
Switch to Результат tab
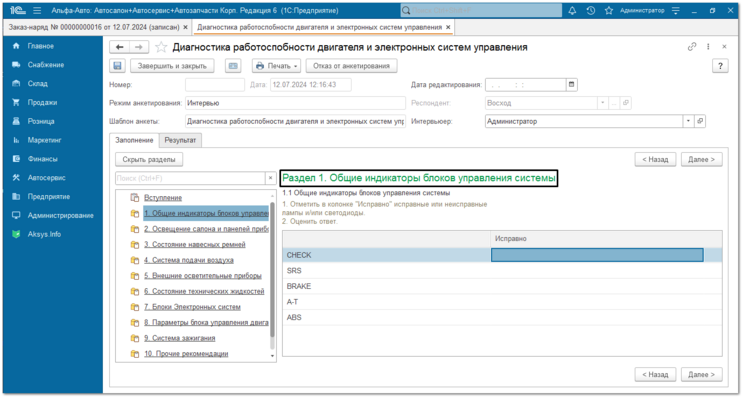pos(180,140)
